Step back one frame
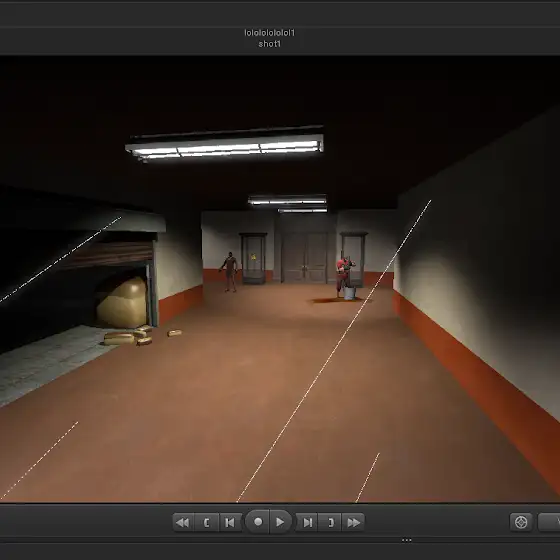 [230, 522]
